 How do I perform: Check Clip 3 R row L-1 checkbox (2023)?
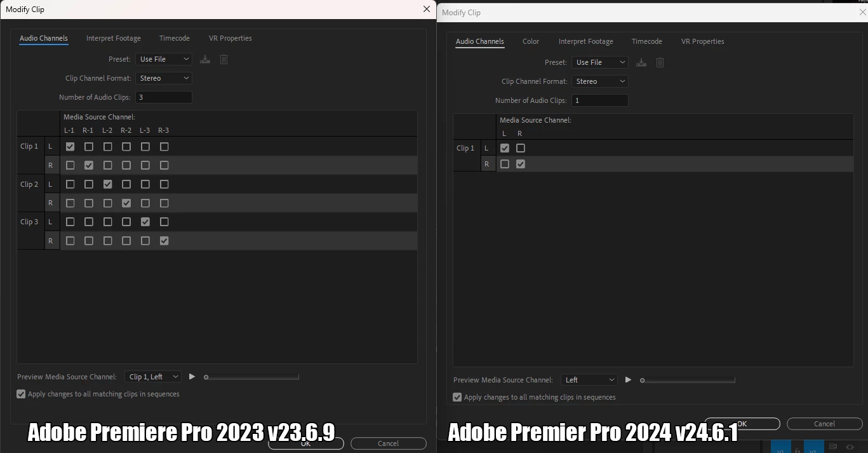point(70,241)
